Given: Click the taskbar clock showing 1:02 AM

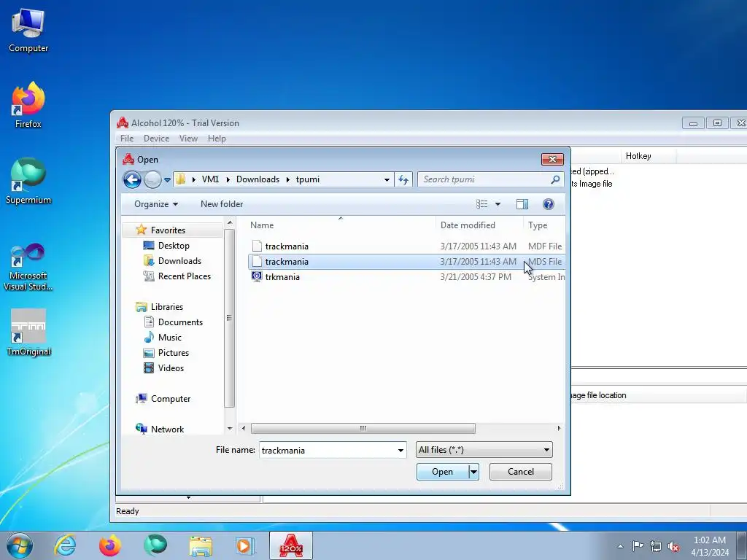Looking at the screenshot, I should (x=710, y=546).
